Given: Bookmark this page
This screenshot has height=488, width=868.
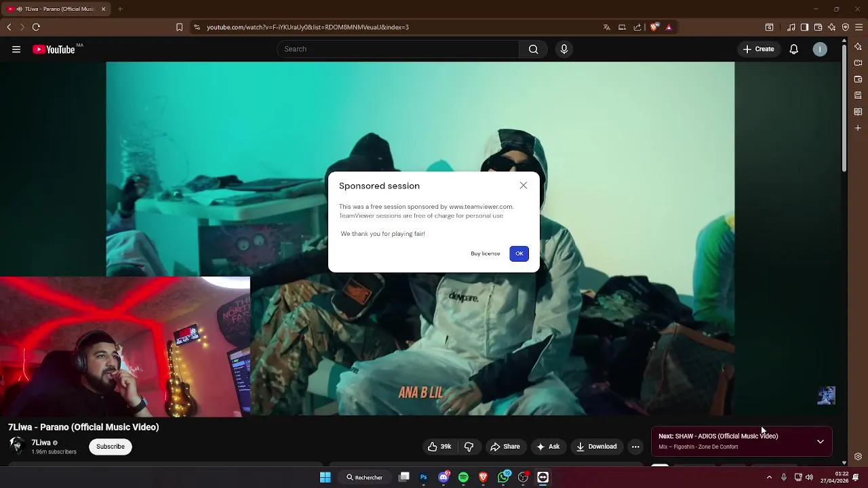Looking at the screenshot, I should [x=179, y=27].
